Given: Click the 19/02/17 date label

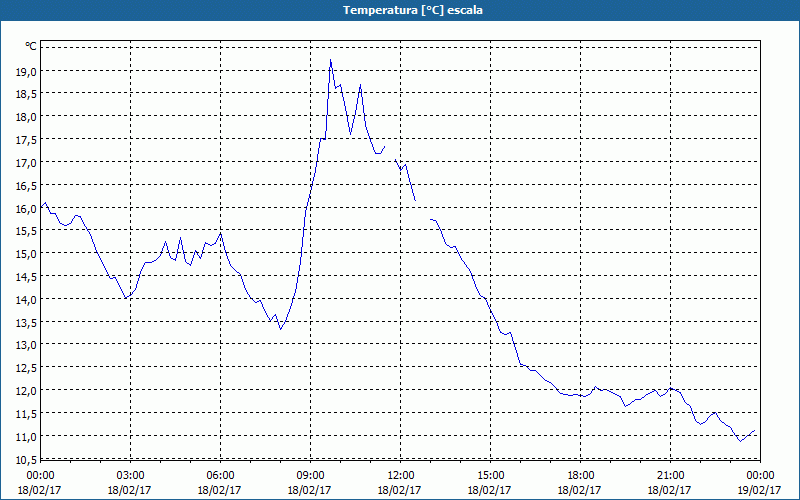Looking at the screenshot, I should (759, 490).
